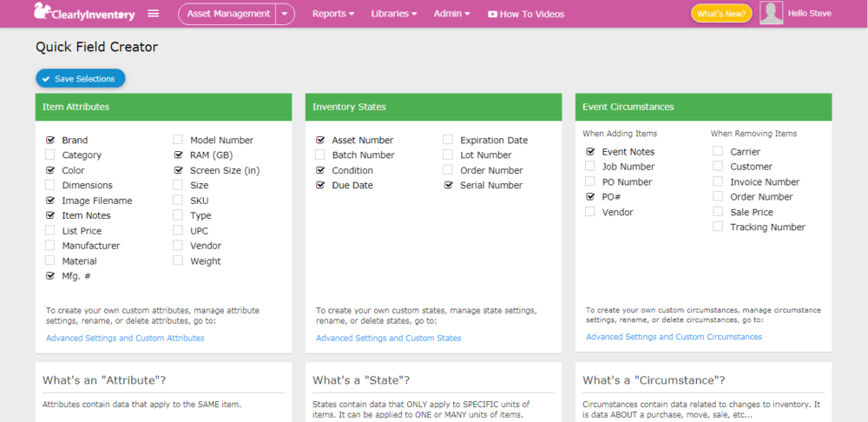Uncheck Item Notes checkbox

point(50,214)
